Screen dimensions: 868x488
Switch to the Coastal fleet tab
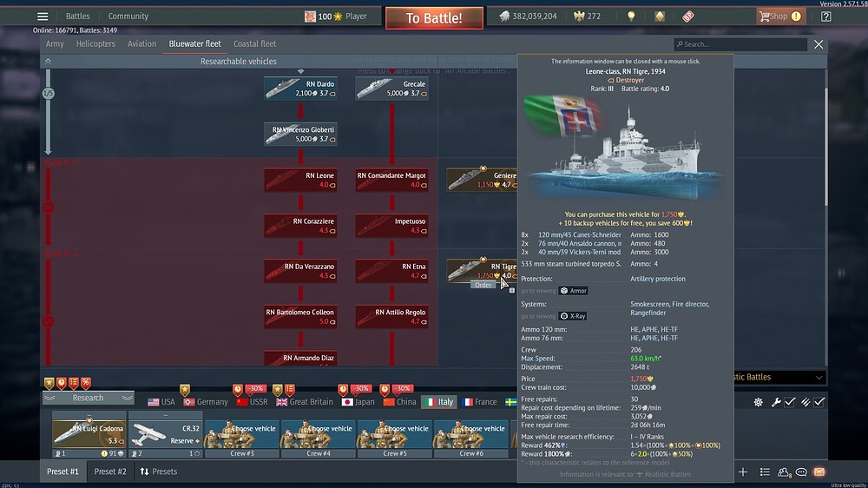(x=254, y=43)
